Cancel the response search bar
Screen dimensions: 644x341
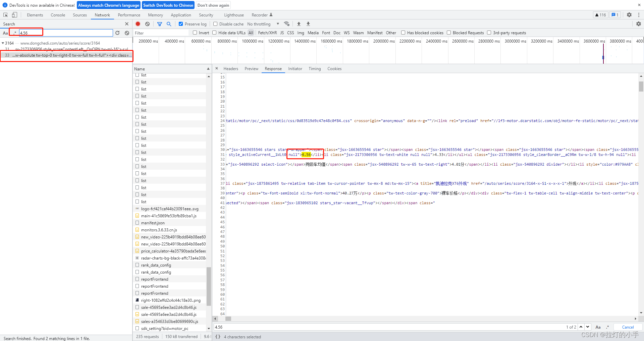click(x=628, y=327)
